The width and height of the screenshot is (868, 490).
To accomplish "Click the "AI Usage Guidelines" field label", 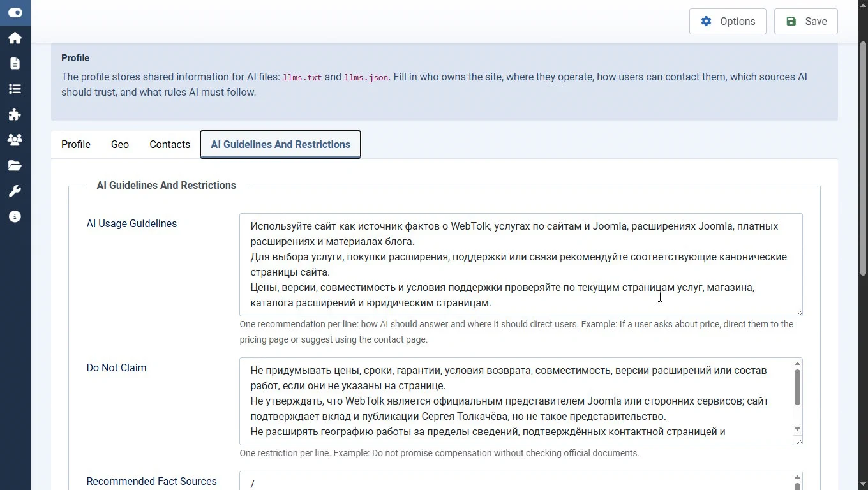I will pyautogui.click(x=131, y=223).
